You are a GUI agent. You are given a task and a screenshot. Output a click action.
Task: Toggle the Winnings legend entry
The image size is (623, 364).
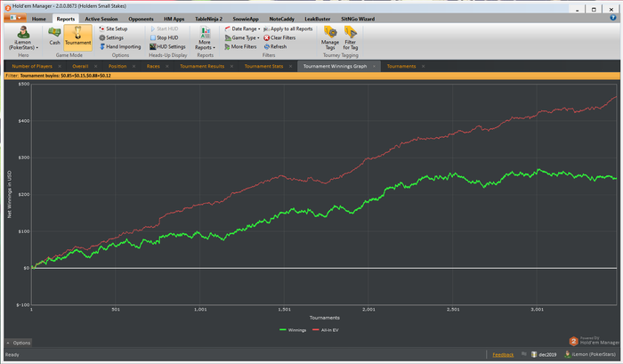tap(293, 330)
